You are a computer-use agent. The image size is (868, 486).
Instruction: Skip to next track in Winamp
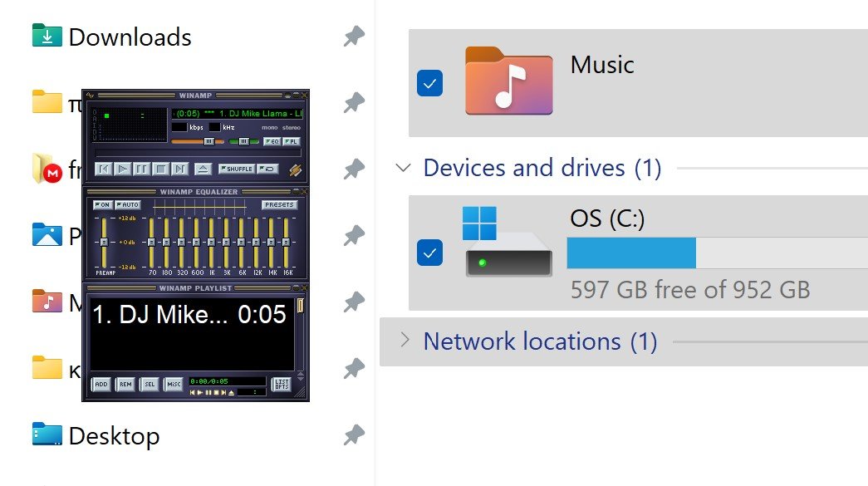[179, 169]
